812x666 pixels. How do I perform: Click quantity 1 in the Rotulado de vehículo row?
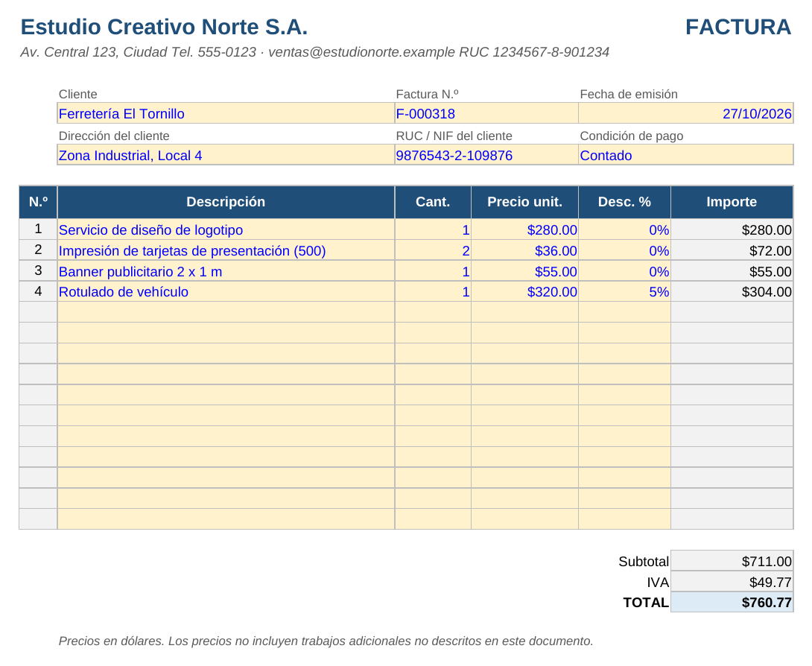[433, 291]
